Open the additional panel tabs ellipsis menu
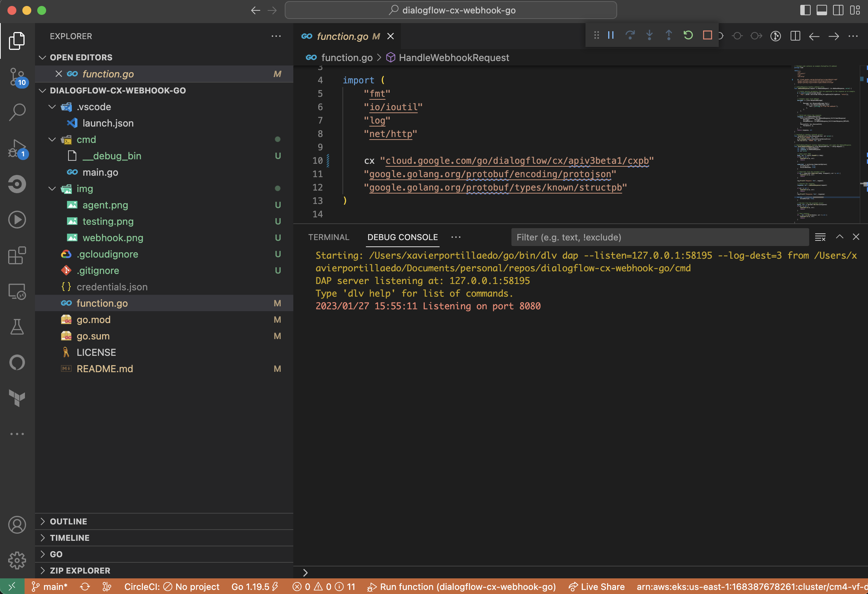Screen dimensions: 868x594 [456, 237]
